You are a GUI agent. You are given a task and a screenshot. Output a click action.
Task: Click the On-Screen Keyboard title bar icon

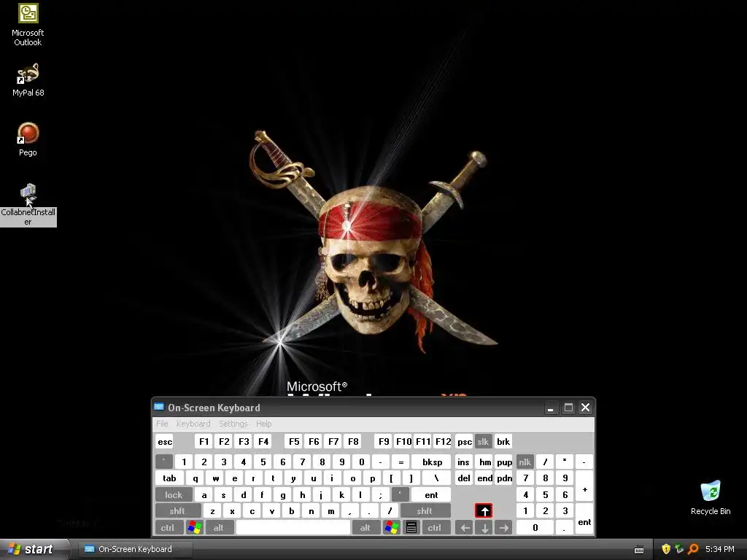158,407
